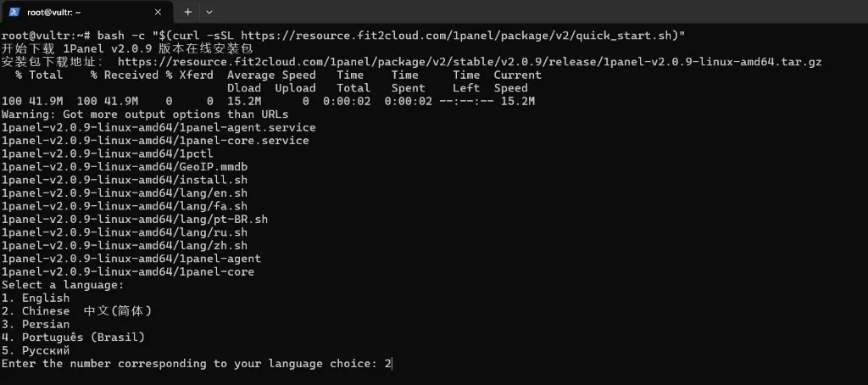Open a new tab with the plus icon
This screenshot has height=385, width=868.
coord(187,12)
